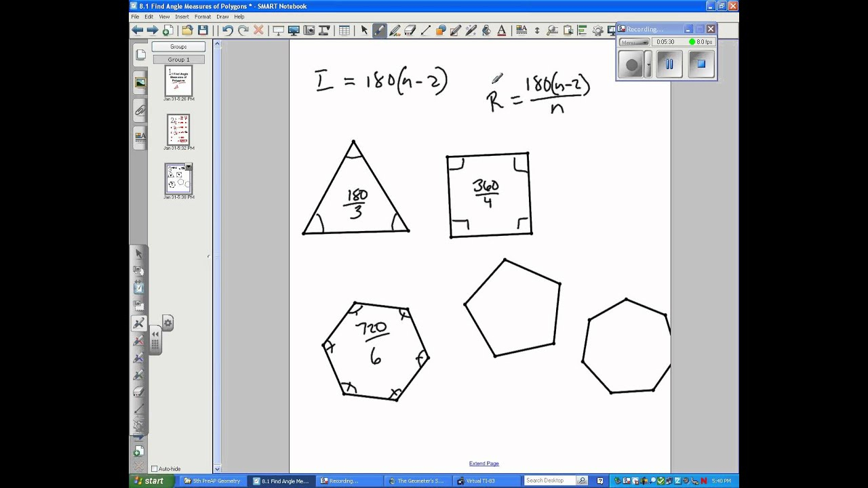The image size is (868, 488).
Task: Open toolbar customize gear
Action: 597,30
